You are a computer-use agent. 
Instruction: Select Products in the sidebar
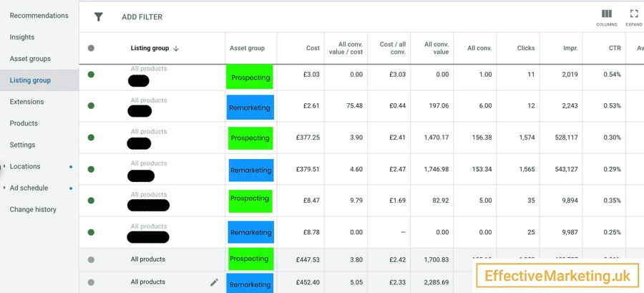pos(24,123)
